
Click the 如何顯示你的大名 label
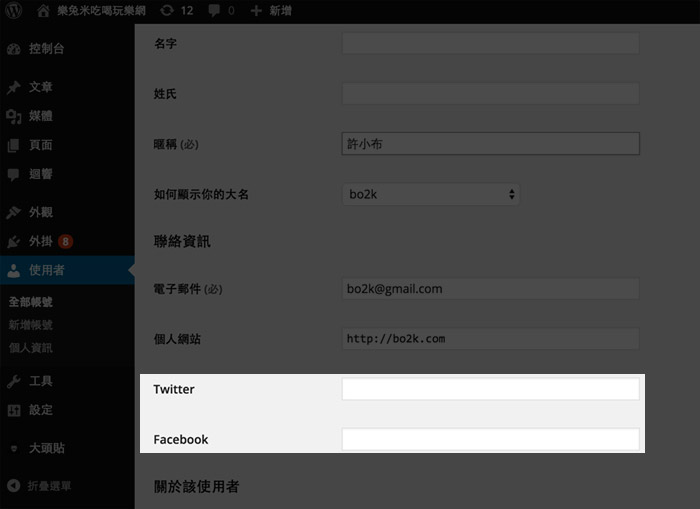(201, 194)
